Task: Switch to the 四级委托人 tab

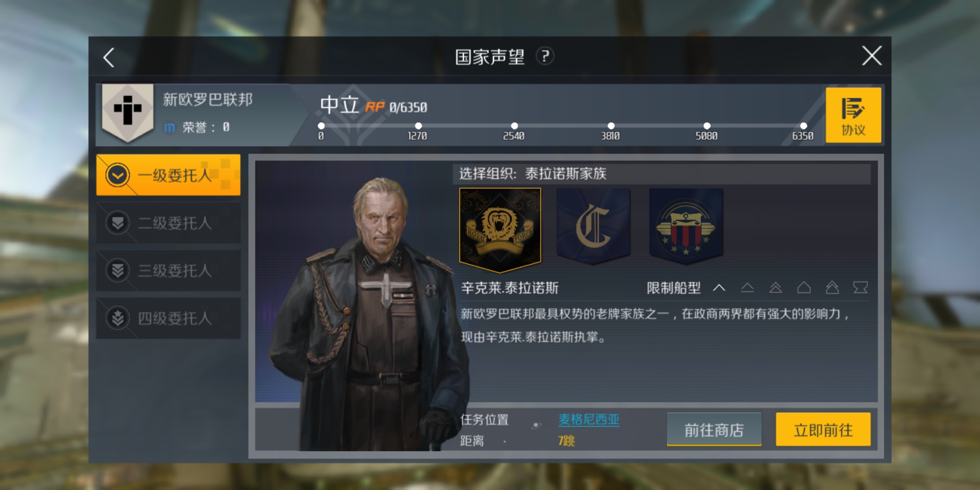Action: tap(168, 318)
